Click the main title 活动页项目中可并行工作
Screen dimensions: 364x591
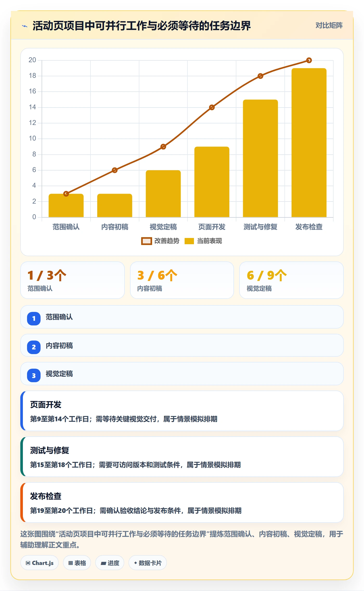141,26
